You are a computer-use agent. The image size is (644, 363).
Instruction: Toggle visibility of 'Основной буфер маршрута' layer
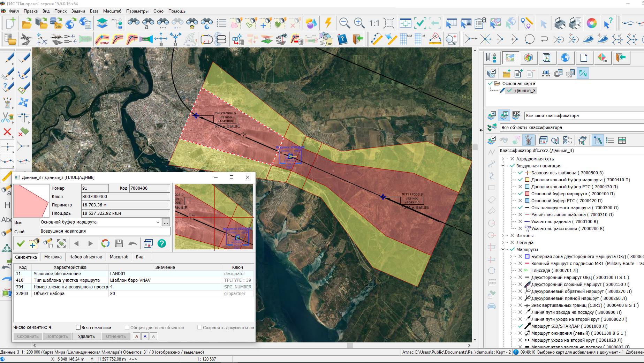click(x=520, y=194)
